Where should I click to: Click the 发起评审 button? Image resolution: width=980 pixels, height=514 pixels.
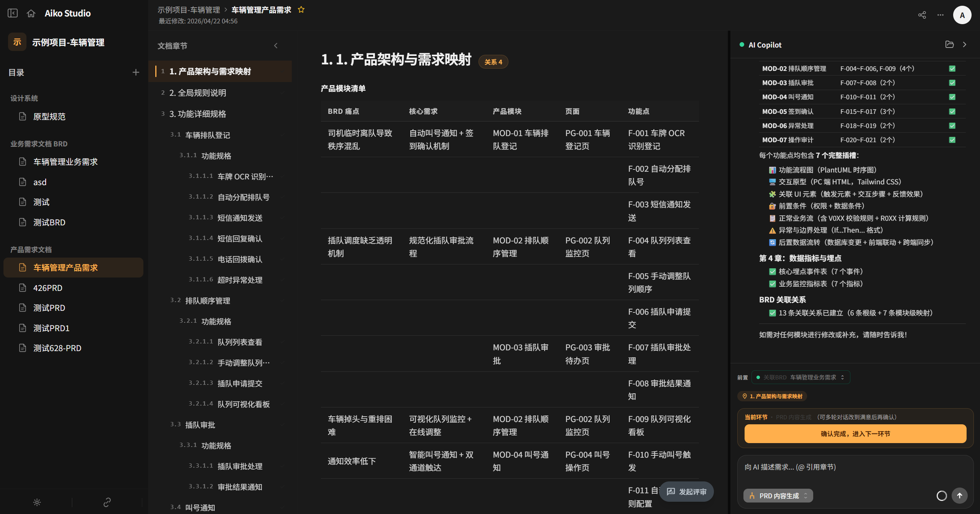pyautogui.click(x=686, y=492)
